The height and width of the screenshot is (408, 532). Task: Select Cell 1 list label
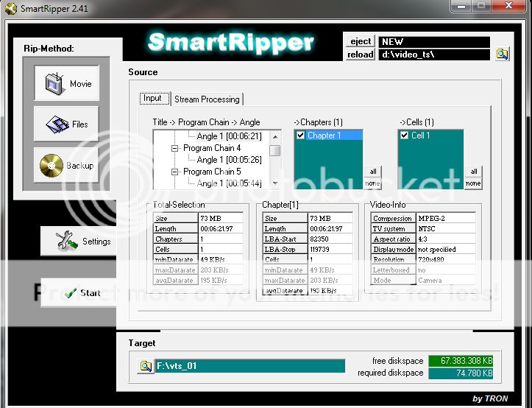[x=421, y=136]
